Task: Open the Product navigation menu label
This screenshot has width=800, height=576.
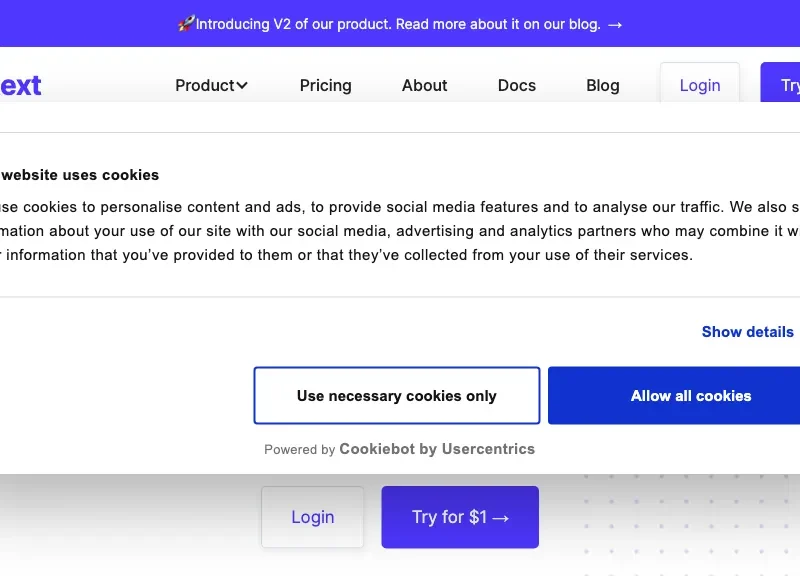Action: coord(204,86)
